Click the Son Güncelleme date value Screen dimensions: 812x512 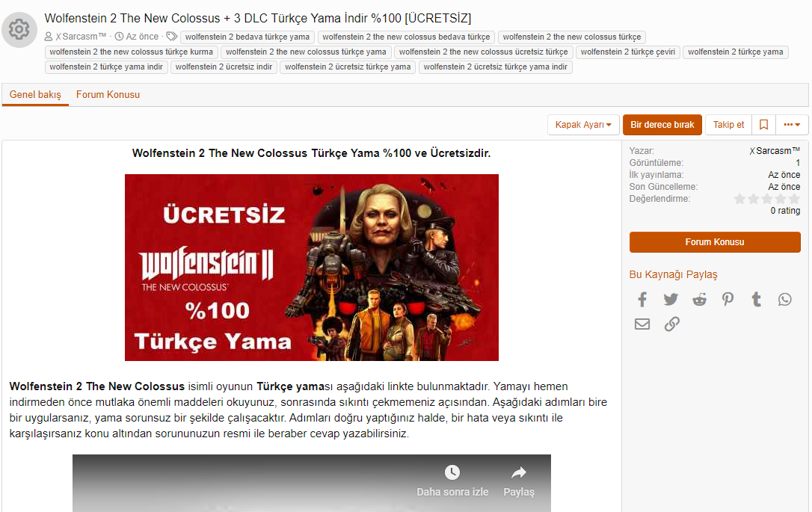click(x=784, y=187)
